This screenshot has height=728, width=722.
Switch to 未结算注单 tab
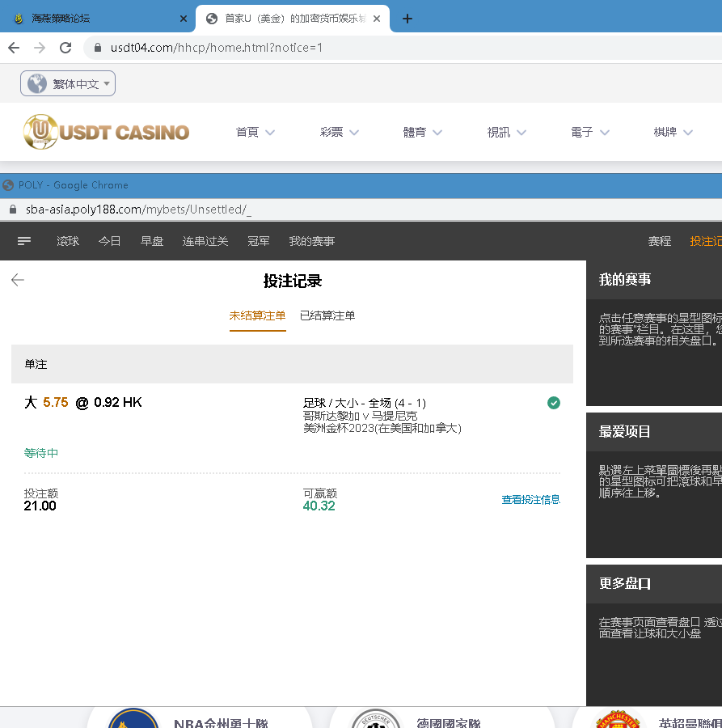point(258,315)
